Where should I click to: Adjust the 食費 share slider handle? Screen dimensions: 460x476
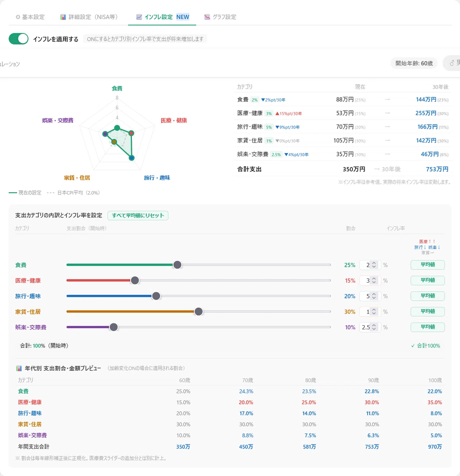tap(177, 265)
